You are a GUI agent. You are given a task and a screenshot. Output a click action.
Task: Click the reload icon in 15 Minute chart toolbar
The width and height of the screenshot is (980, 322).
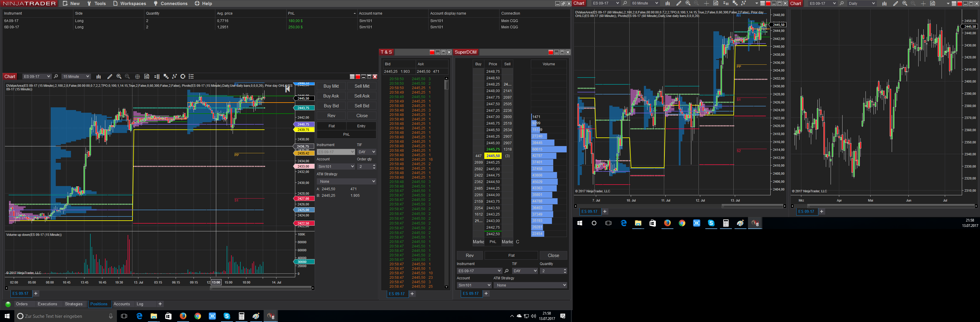183,76
